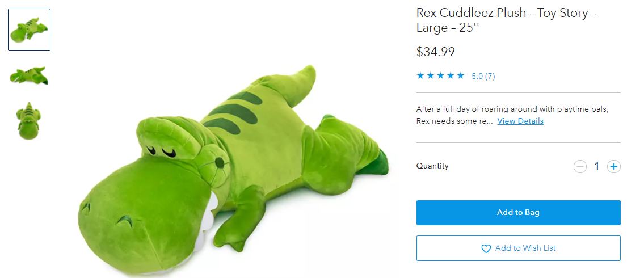Select the first Rex plush thumbnail
This screenshot has height=278, width=644.
pyautogui.click(x=29, y=30)
